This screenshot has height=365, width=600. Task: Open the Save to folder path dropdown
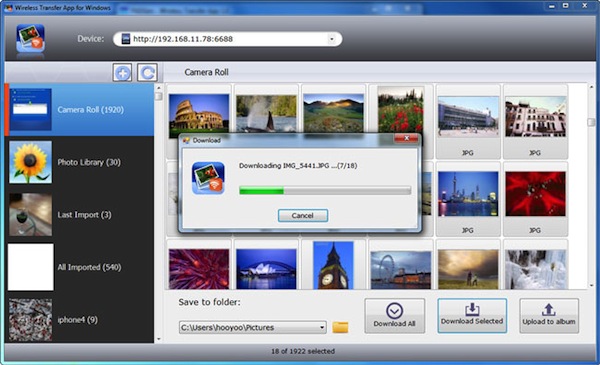(x=322, y=328)
